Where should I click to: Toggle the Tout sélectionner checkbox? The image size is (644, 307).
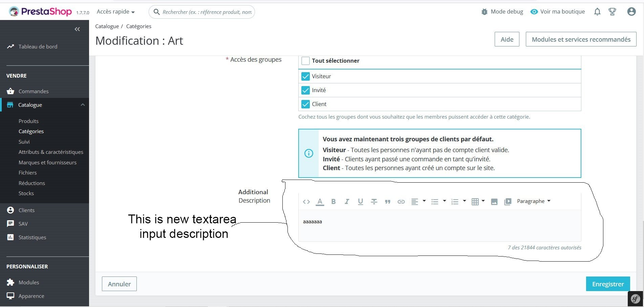coord(305,61)
